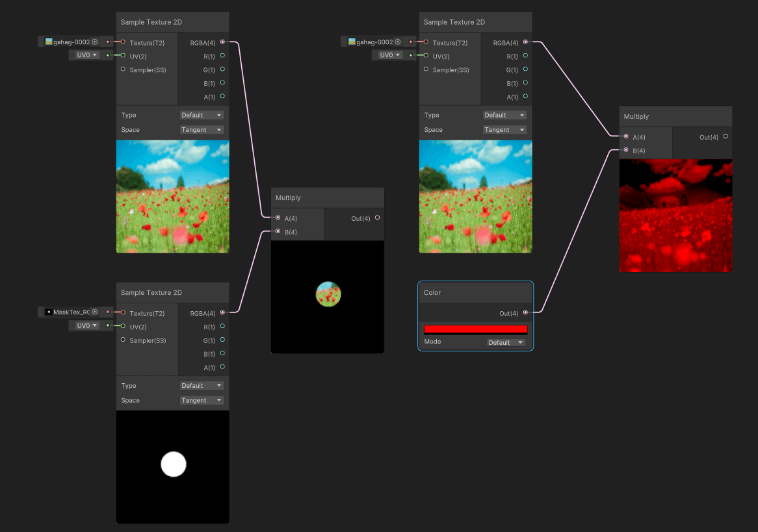Image resolution: width=758 pixels, height=532 pixels.
Task: Click RGBA(4) output port on right gahag-0002 node
Action: [525, 42]
